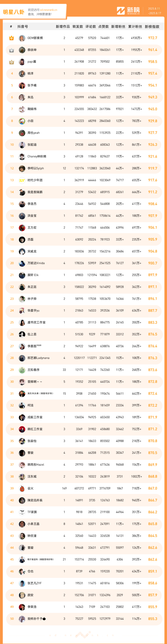This screenshot has width=167, height=644.
Task: Click the gold crown rank-one icon
Action: tap(11, 38)
